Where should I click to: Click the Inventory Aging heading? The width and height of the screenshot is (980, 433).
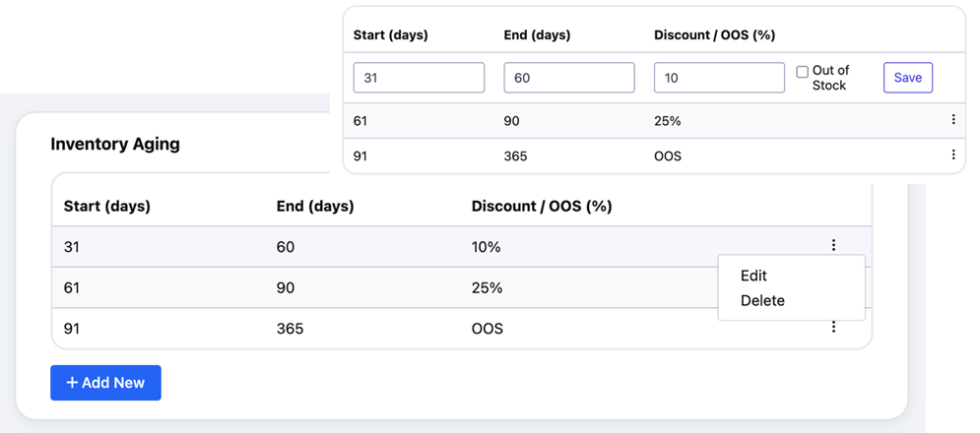pyautogui.click(x=115, y=145)
